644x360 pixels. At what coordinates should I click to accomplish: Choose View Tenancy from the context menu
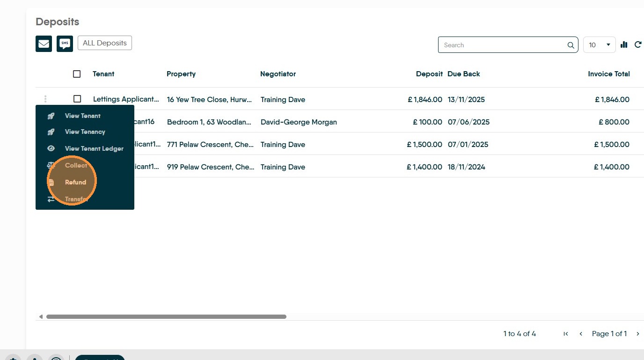(x=85, y=132)
